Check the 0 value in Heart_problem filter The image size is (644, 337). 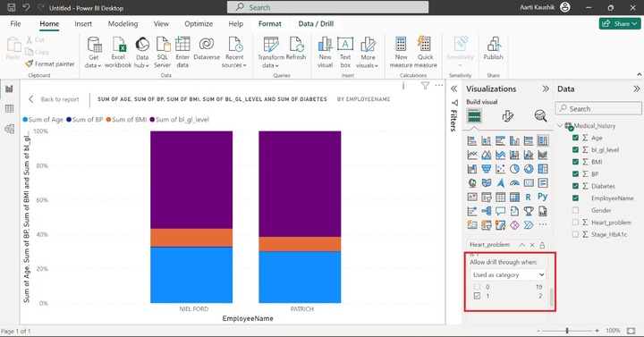click(477, 287)
